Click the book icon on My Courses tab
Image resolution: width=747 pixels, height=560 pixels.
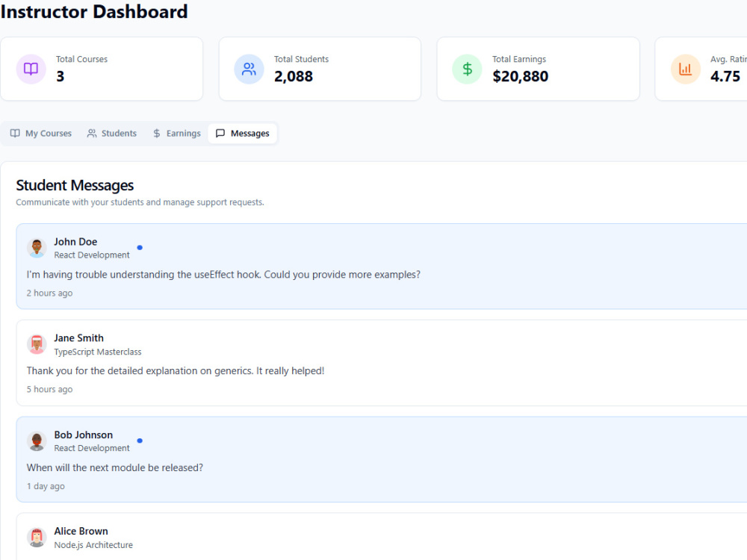(x=15, y=134)
